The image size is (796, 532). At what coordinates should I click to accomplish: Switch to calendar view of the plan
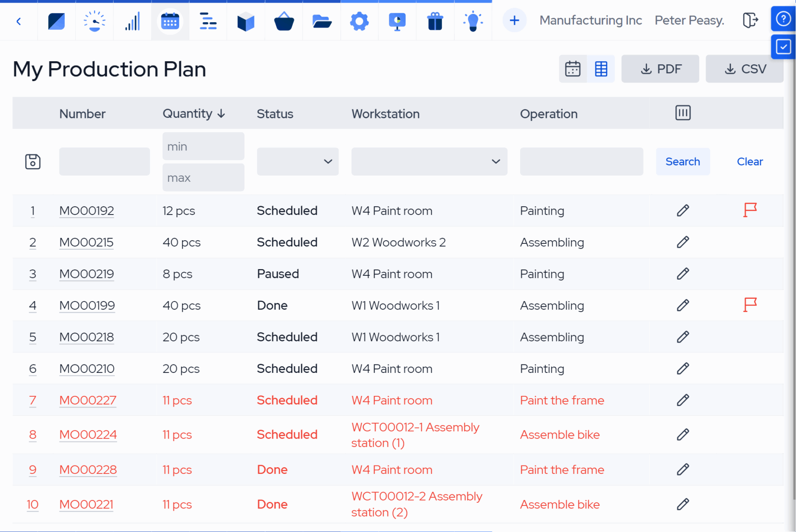click(573, 69)
